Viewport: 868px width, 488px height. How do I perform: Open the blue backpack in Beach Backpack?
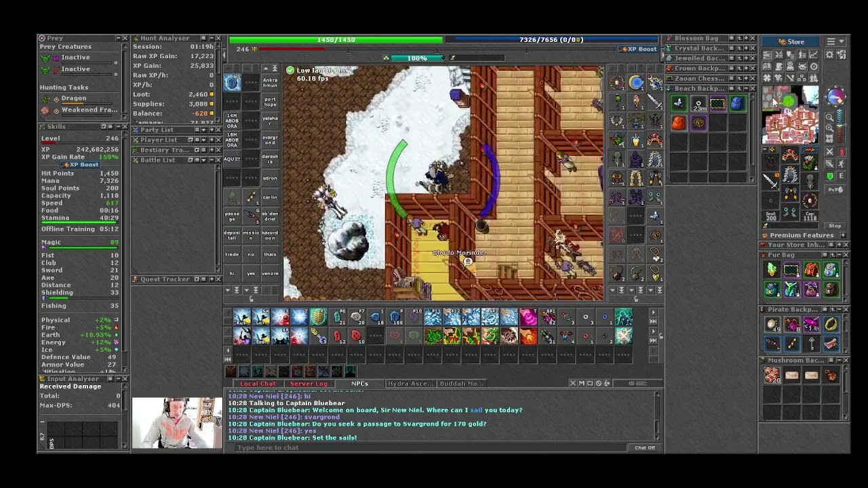(x=738, y=104)
